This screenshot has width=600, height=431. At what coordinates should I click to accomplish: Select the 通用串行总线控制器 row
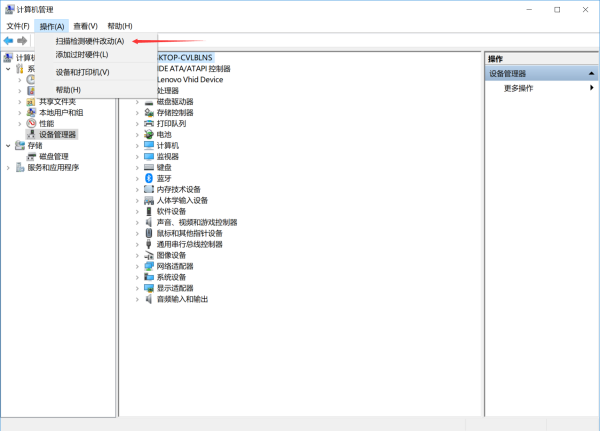point(189,244)
